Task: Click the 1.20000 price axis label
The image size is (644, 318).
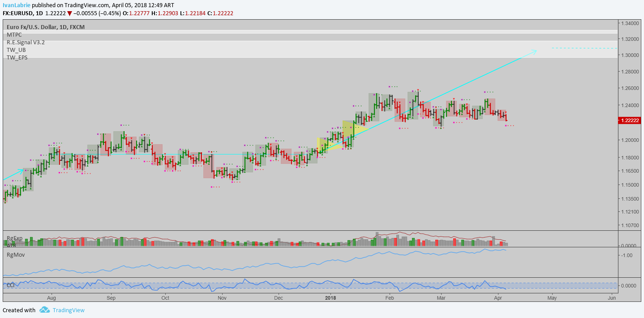Action: click(630, 140)
